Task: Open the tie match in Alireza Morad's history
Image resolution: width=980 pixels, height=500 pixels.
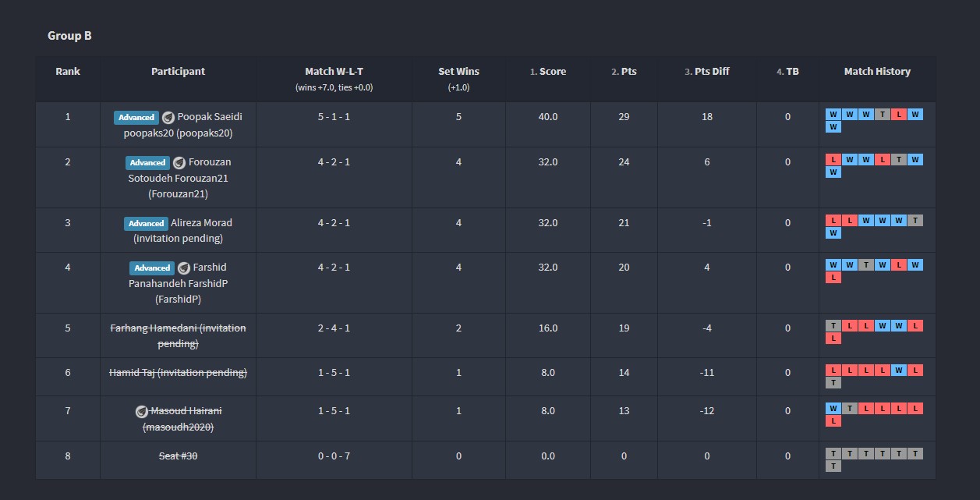Action: (x=915, y=220)
